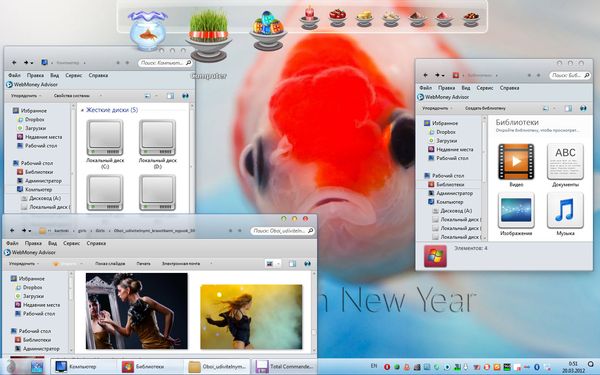
Task: Open the Музыка library
Action: pos(565,214)
